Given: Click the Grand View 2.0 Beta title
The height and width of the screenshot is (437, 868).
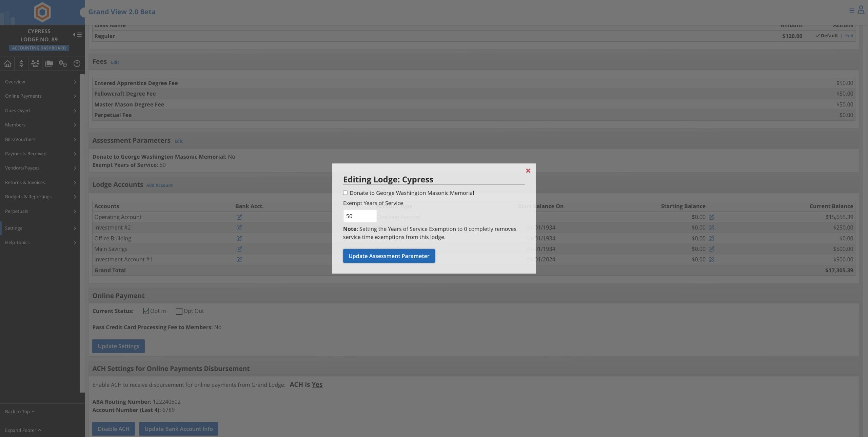Looking at the screenshot, I should [122, 12].
